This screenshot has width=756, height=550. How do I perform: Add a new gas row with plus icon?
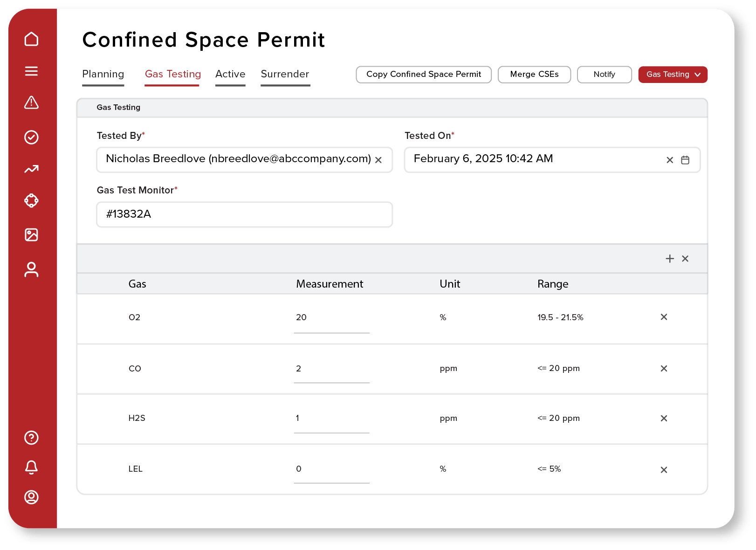[670, 259]
